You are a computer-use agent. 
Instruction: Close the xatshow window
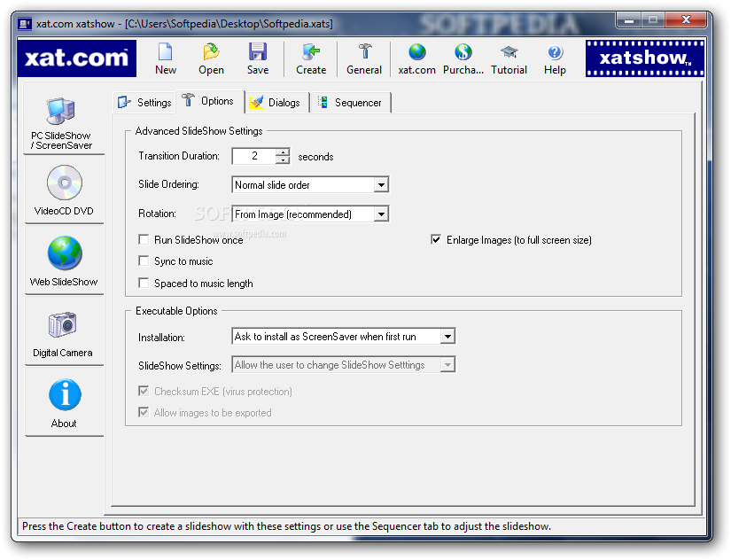tap(686, 20)
